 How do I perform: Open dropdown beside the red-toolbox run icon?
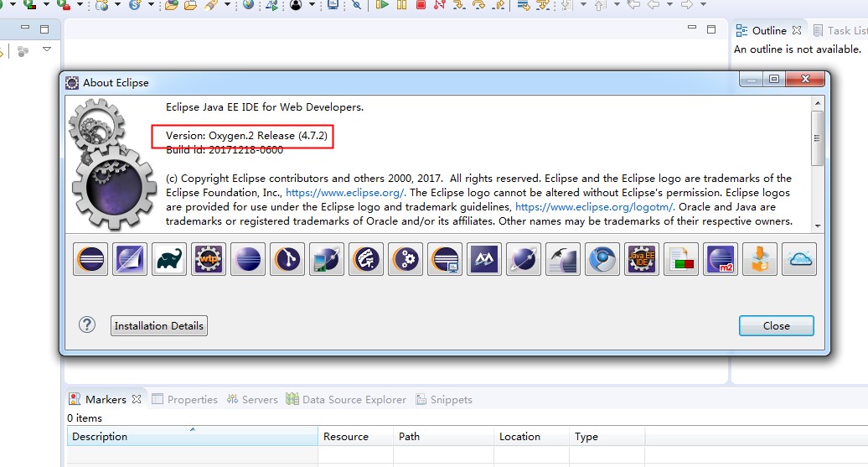click(80, 4)
